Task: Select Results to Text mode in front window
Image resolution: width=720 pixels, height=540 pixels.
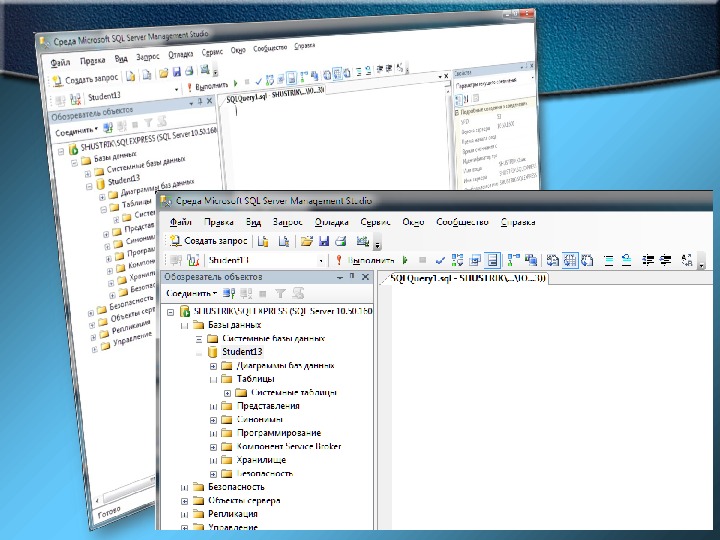Action: click(x=552, y=260)
